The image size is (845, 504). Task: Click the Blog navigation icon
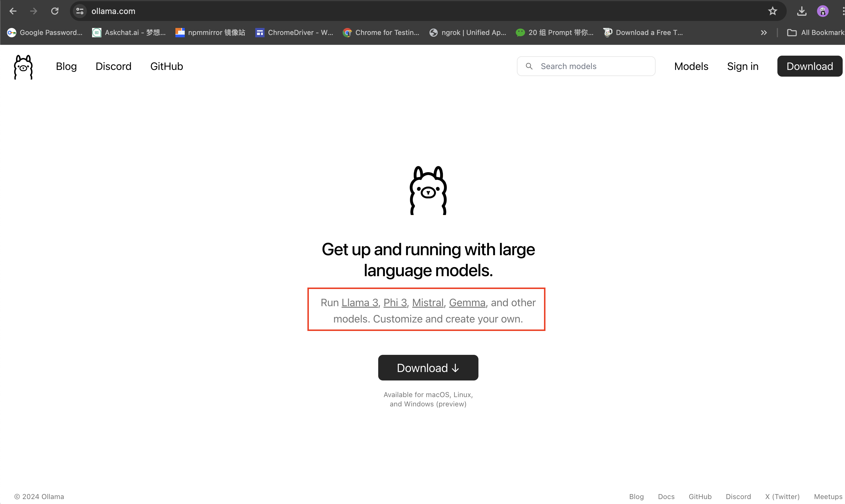coord(66,66)
